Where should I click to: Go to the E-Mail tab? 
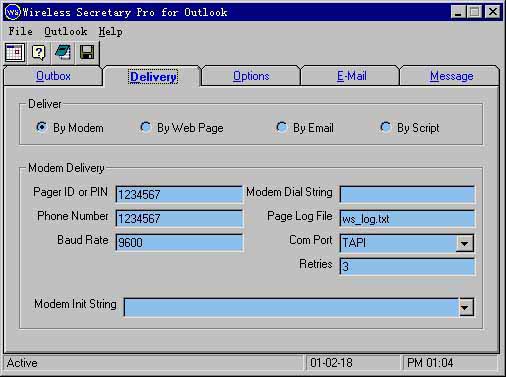351,76
